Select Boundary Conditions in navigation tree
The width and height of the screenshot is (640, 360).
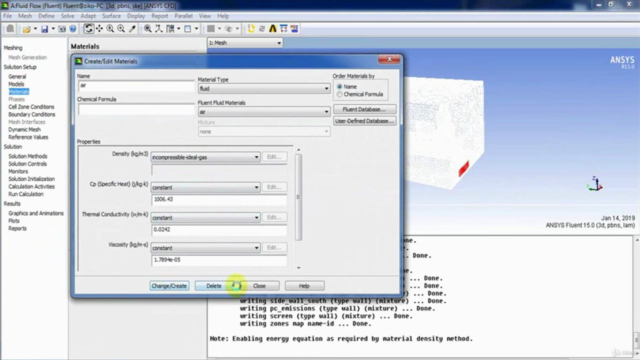[31, 114]
